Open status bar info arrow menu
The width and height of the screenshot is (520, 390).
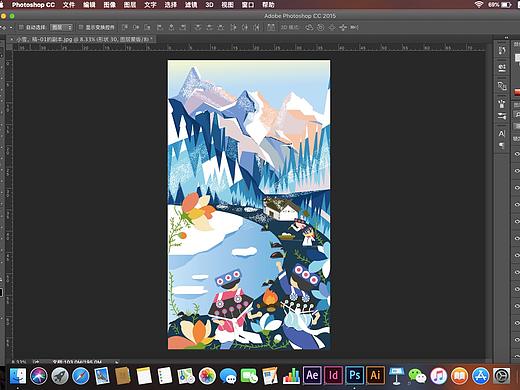pos(117,361)
